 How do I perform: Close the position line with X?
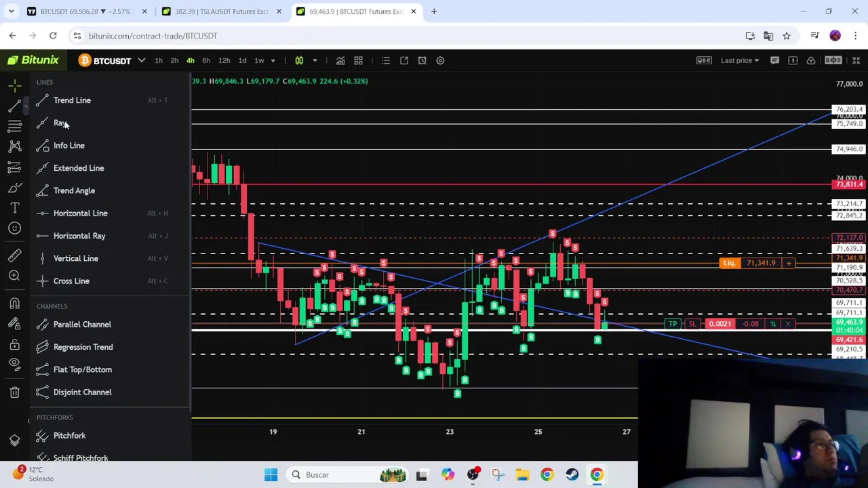click(788, 324)
